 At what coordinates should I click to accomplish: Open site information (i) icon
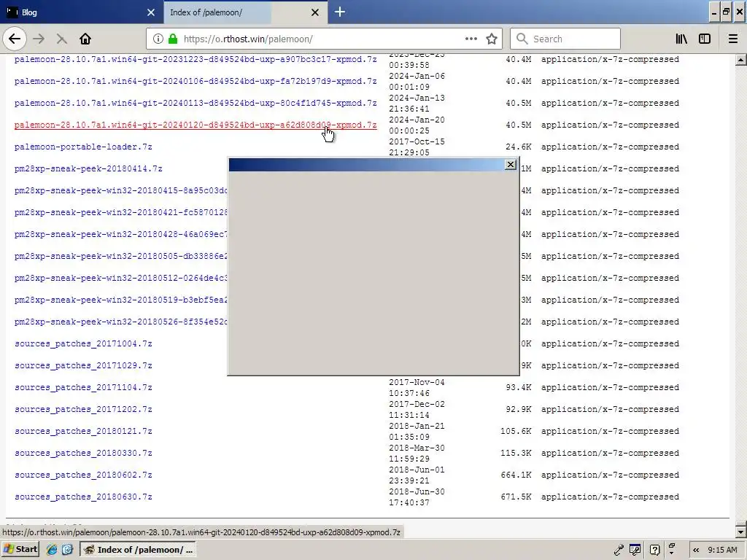[x=158, y=39]
